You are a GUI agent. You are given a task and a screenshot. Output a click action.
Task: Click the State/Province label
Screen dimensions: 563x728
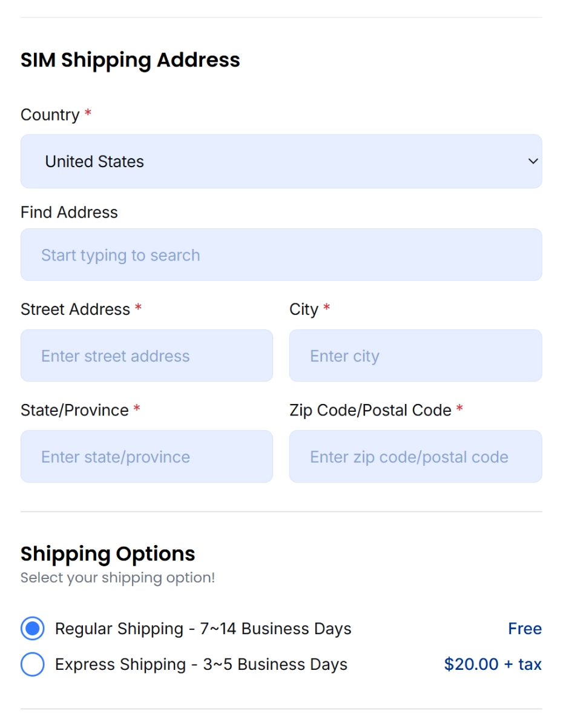[74, 411]
